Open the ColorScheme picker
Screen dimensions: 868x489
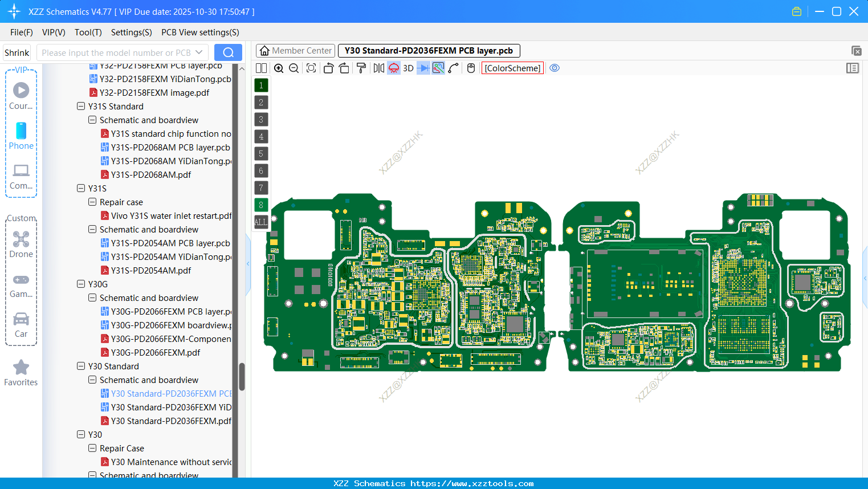point(512,68)
